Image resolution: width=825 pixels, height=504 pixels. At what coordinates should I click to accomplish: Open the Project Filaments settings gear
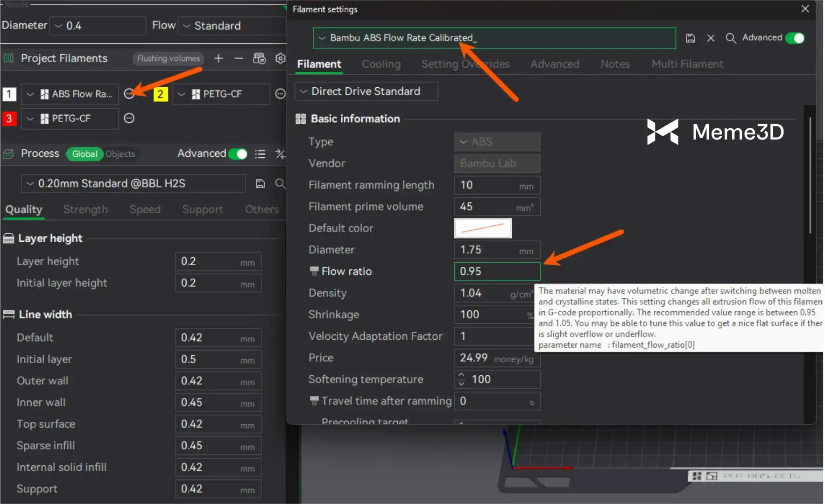pos(280,58)
